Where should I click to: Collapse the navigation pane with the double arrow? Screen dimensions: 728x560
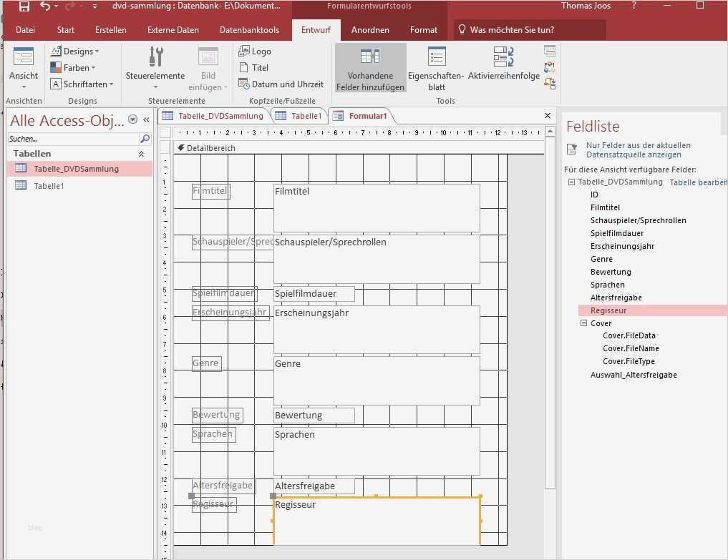147,120
